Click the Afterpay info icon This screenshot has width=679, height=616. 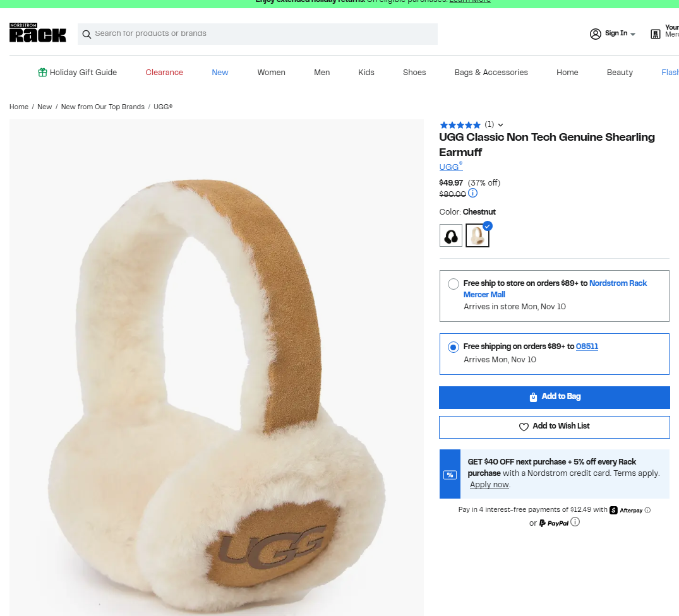(647, 510)
